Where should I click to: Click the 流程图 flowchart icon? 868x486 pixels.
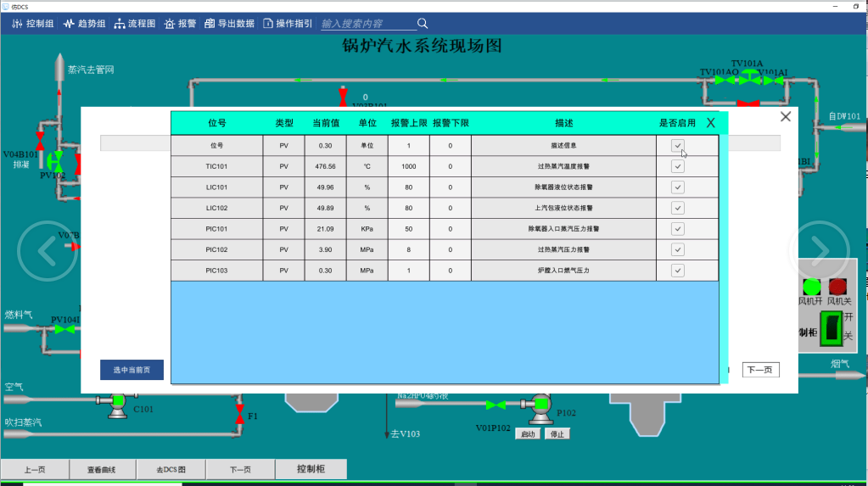pos(120,24)
